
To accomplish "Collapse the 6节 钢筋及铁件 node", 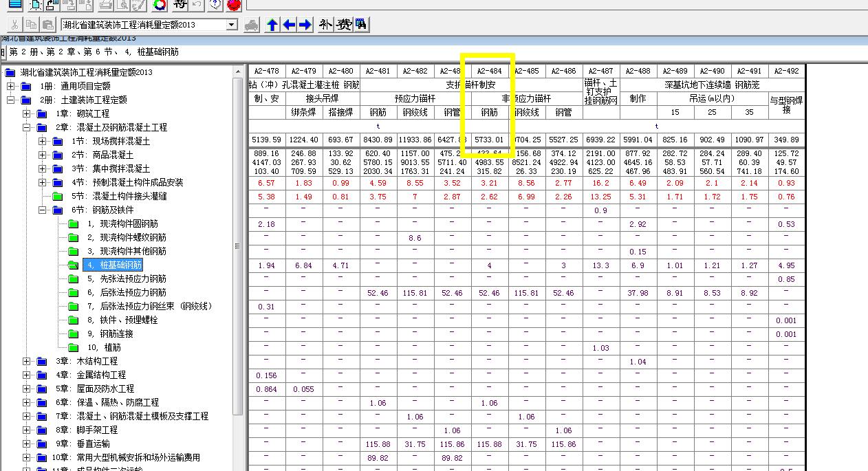I will coord(42,210).
